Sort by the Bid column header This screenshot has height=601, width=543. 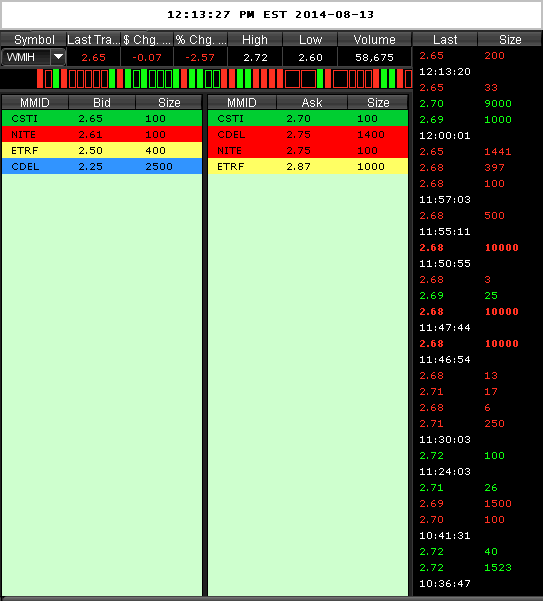(102, 102)
